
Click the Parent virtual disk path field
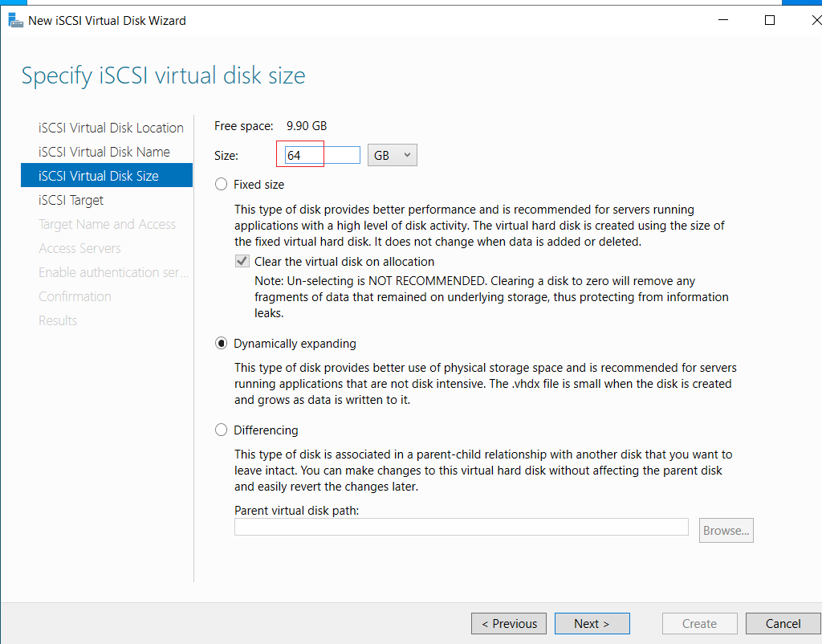click(462, 527)
